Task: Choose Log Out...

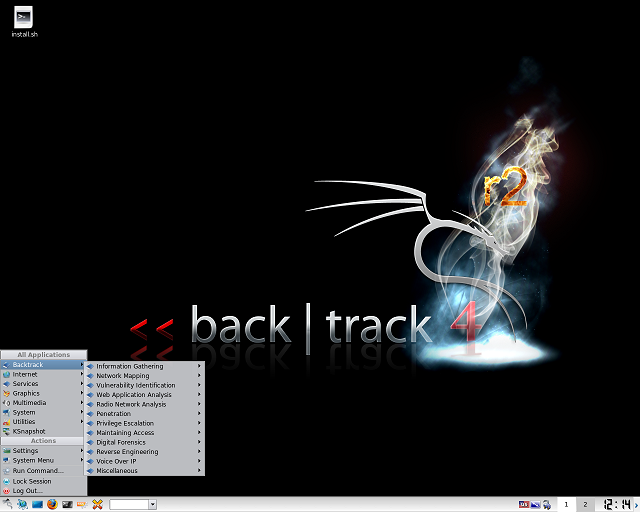Action: click(x=43, y=491)
